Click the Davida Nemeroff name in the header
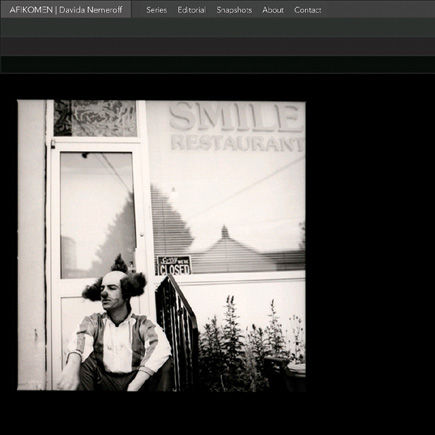 click(91, 10)
